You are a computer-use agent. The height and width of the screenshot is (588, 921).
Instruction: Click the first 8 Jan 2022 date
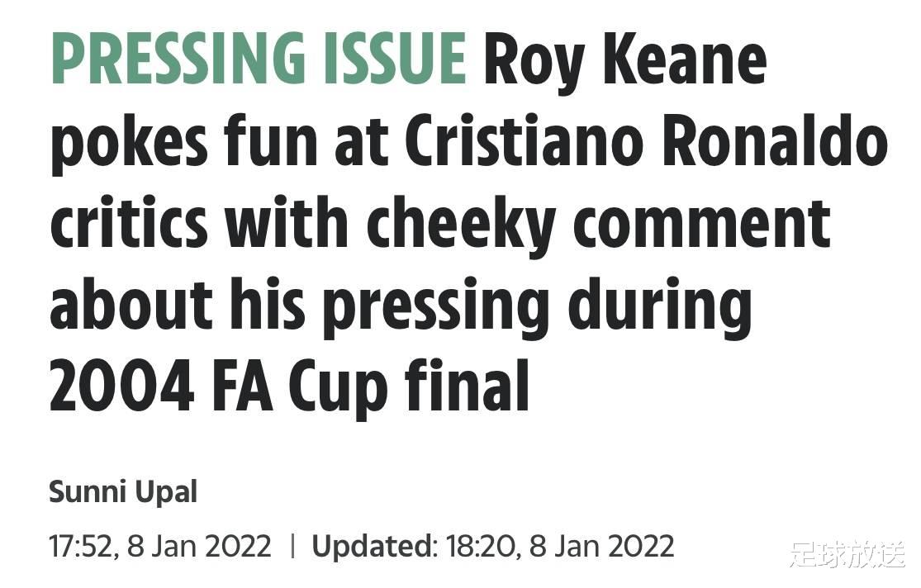(199, 546)
